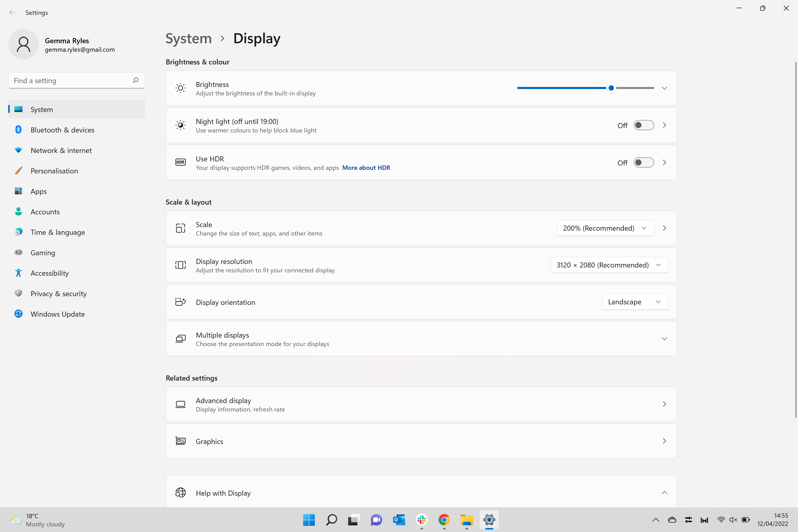
Task: Open taskbar Search
Action: [331, 520]
